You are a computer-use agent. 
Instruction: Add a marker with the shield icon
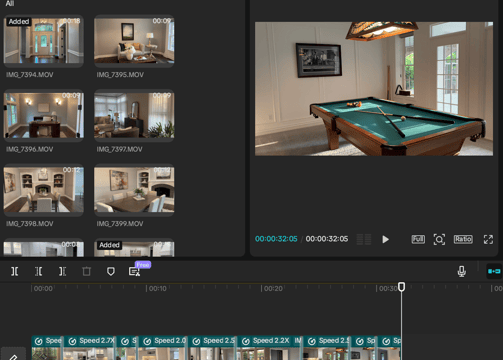point(111,271)
